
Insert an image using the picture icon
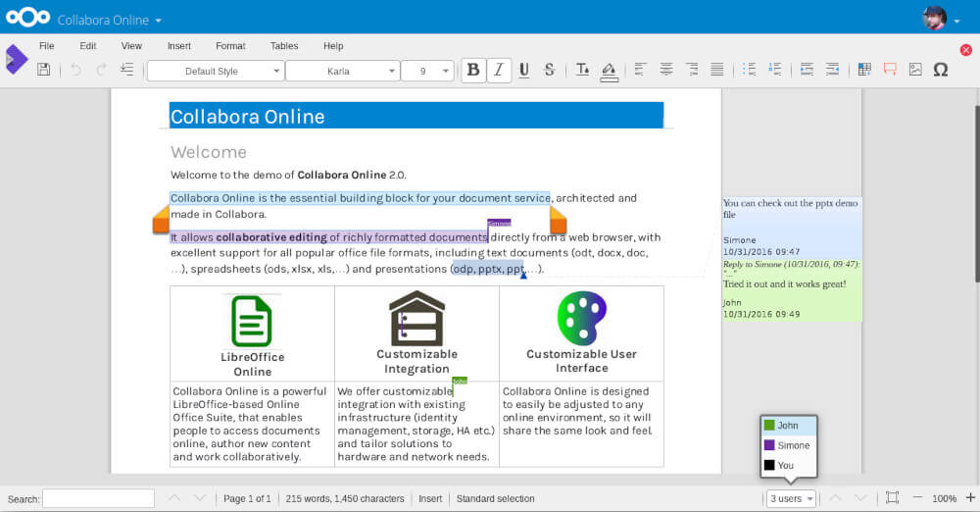pos(915,70)
